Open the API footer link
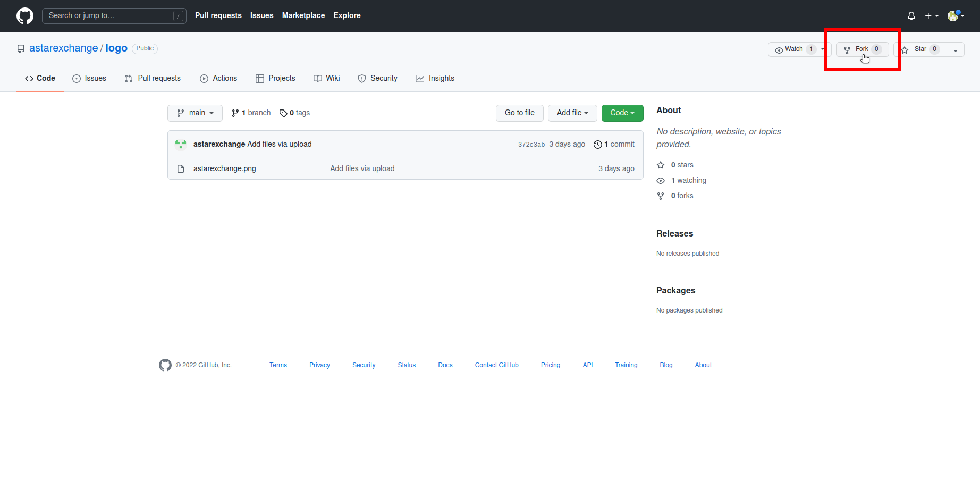 [x=588, y=365]
